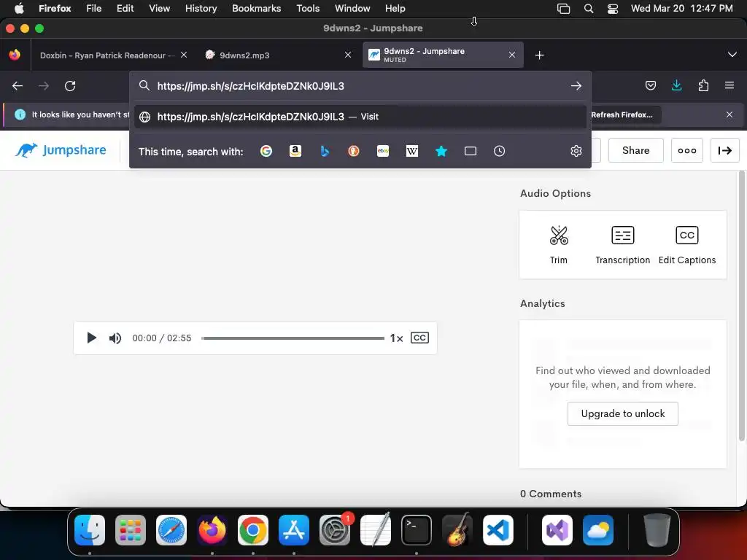Close the 9dwns2 - Jumpshare tab

click(512, 55)
